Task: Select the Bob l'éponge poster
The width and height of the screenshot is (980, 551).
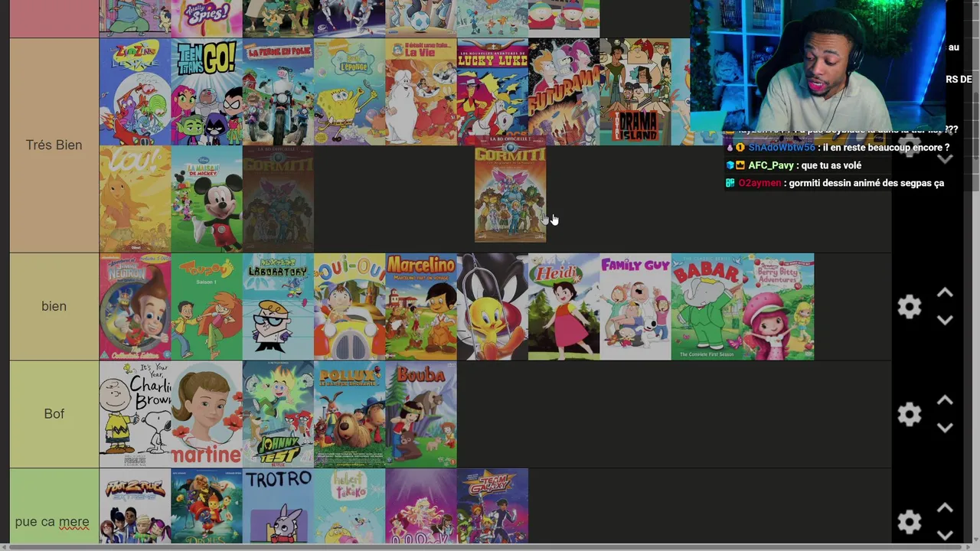Action: coord(350,92)
